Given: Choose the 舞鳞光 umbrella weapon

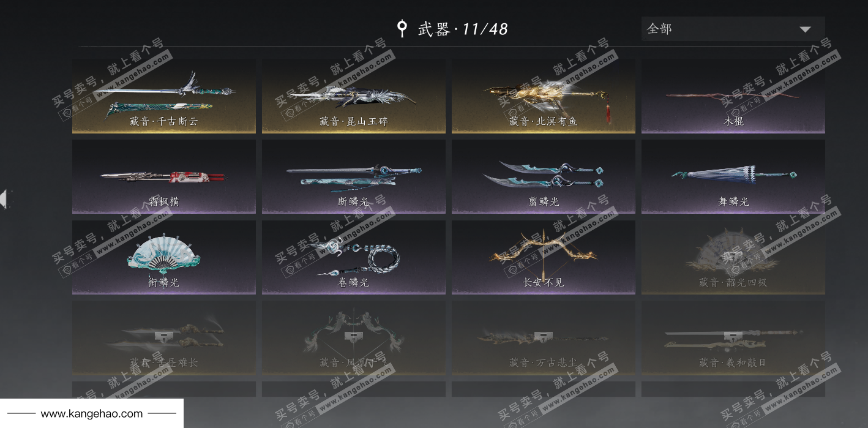Looking at the screenshot, I should click(733, 177).
